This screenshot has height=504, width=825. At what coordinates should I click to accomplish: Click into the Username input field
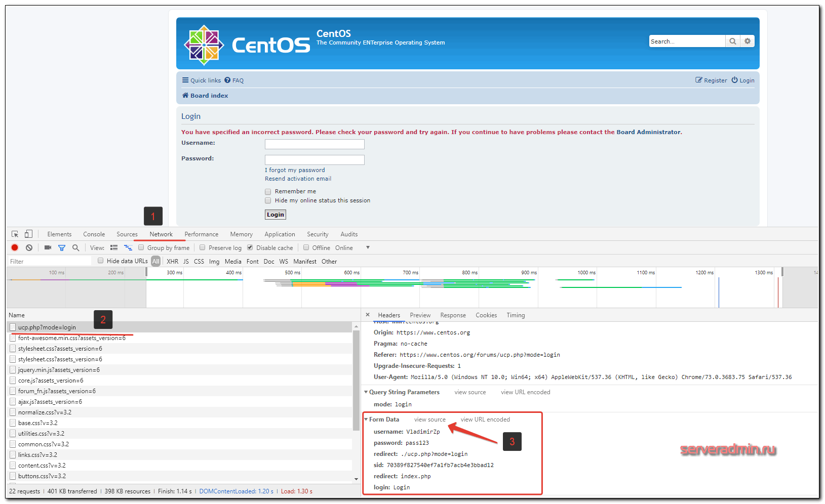pyautogui.click(x=315, y=144)
